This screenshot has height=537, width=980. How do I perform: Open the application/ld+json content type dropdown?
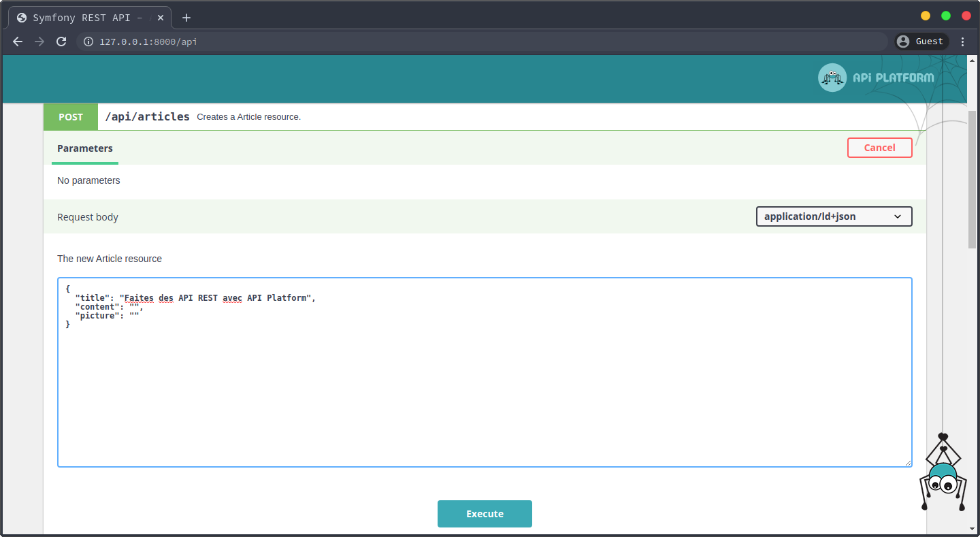(x=834, y=216)
